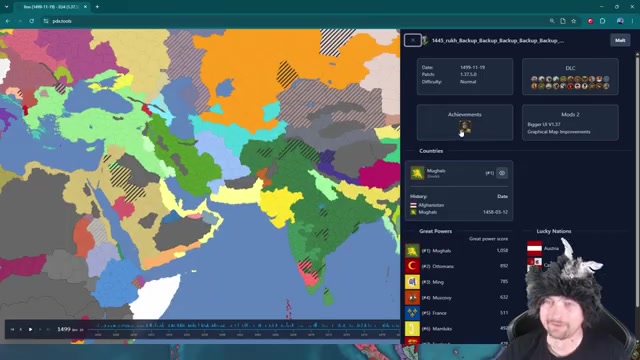Image resolution: width=640 pixels, height=360 pixels.
Task: Click the Mughals great power flag
Action: (x=412, y=251)
